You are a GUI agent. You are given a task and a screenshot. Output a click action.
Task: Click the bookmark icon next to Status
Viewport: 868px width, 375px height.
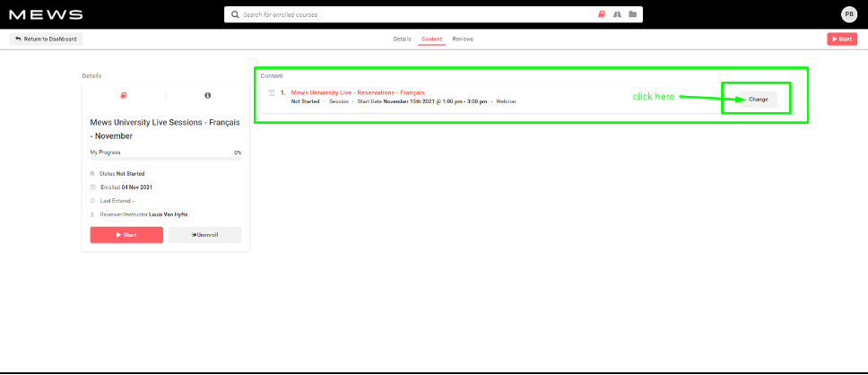pyautogui.click(x=92, y=173)
